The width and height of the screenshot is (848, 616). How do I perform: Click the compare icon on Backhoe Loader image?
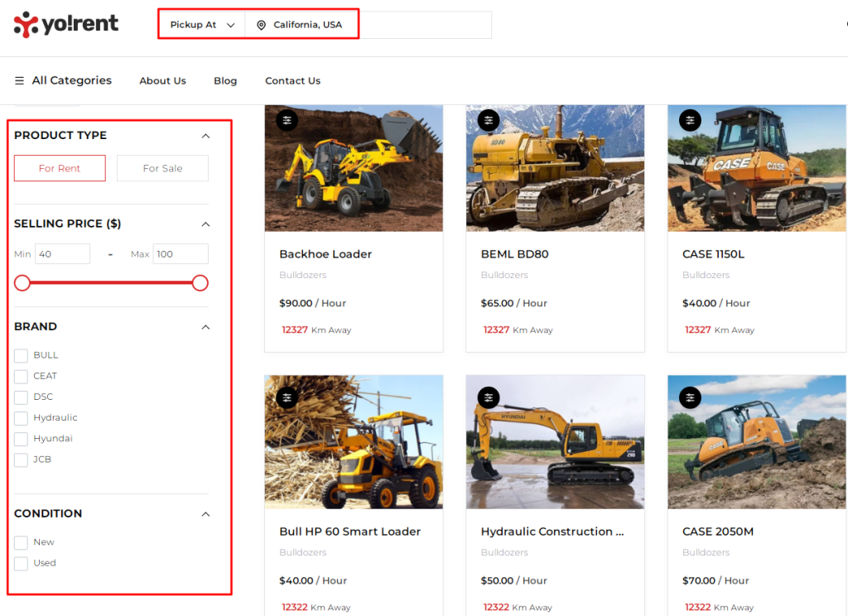287,119
